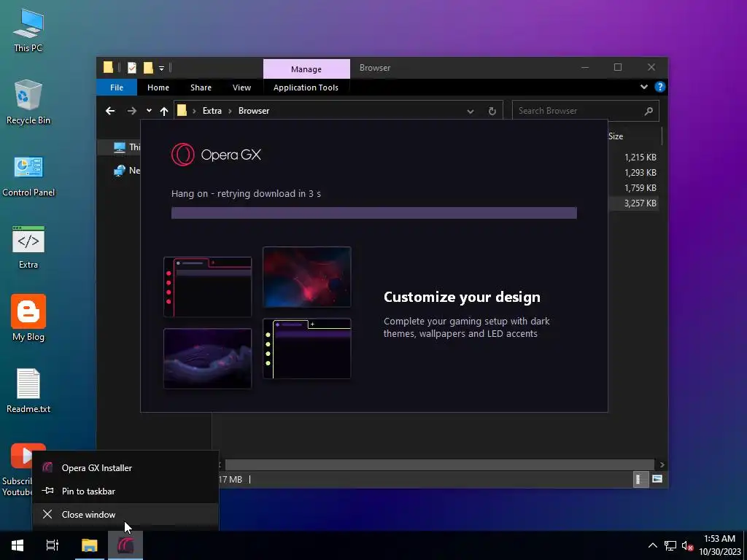747x560 pixels.
Task: Switch to Details view button
Action: (639, 479)
